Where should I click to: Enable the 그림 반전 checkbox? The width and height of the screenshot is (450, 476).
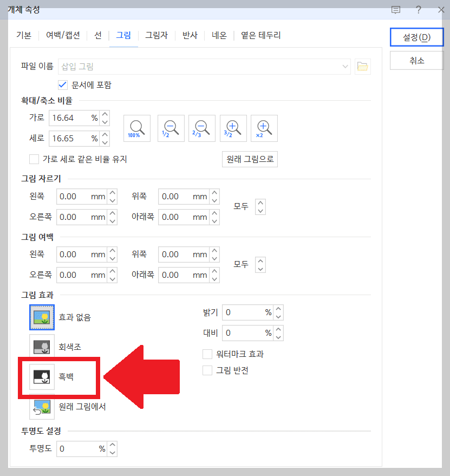coord(207,370)
